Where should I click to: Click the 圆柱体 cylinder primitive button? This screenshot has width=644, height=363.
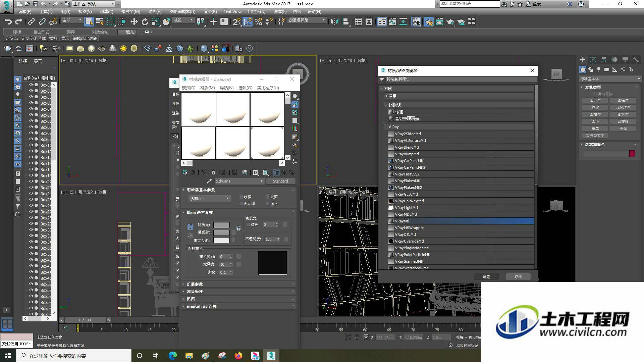(595, 114)
